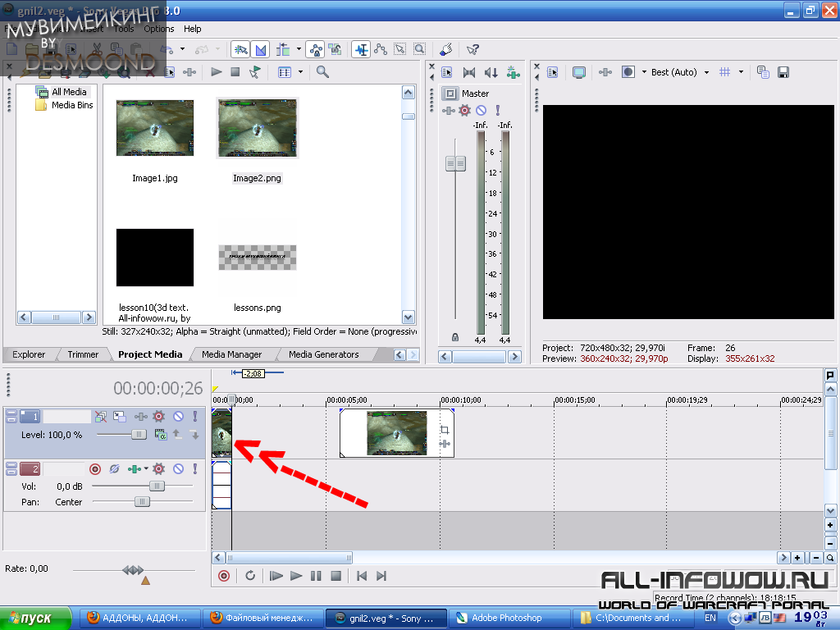Switch to the Explorer tab
The height and width of the screenshot is (630, 840).
coord(29,354)
